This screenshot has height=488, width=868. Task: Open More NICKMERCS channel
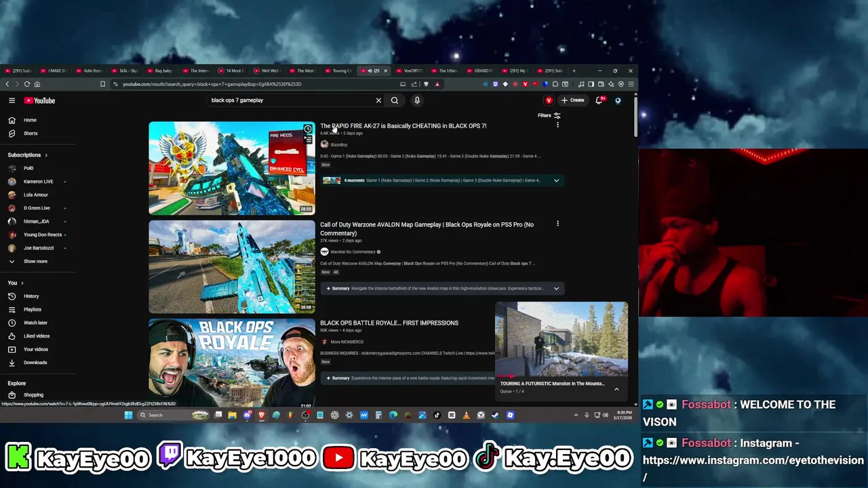tap(347, 342)
